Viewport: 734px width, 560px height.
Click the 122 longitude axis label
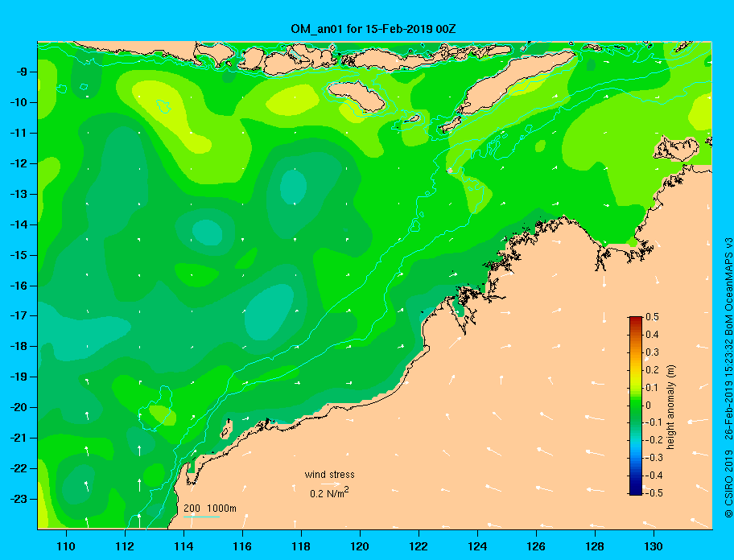tap(419, 546)
